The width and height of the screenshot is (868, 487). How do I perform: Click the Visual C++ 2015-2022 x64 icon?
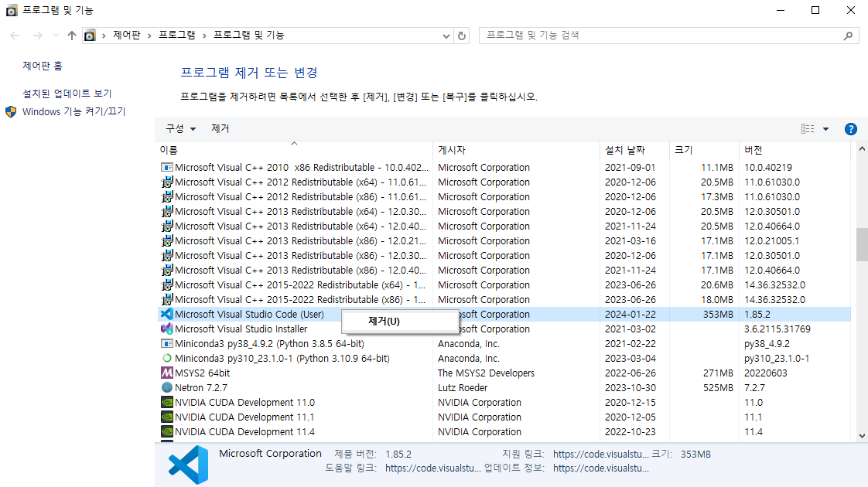point(166,285)
